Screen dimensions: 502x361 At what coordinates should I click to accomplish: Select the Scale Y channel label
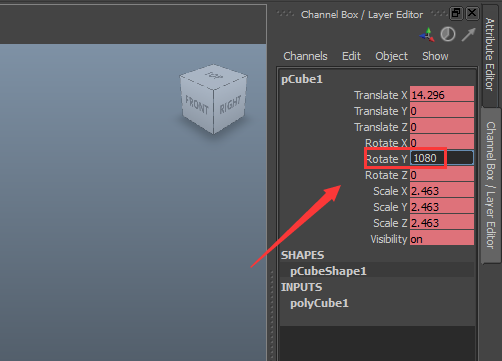tap(390, 207)
